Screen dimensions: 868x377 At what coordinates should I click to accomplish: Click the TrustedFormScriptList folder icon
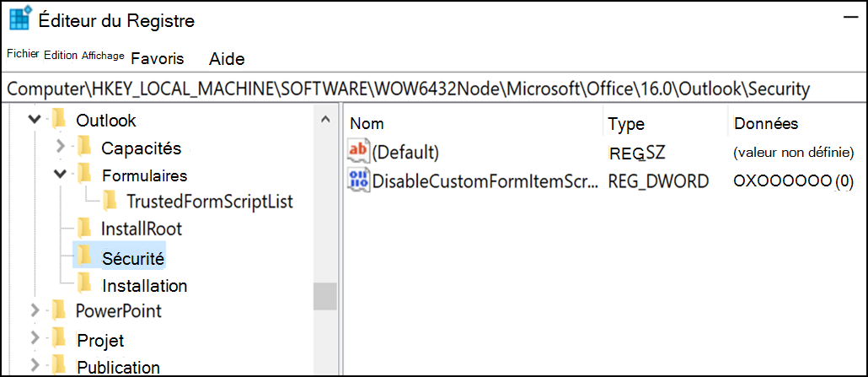point(110,200)
